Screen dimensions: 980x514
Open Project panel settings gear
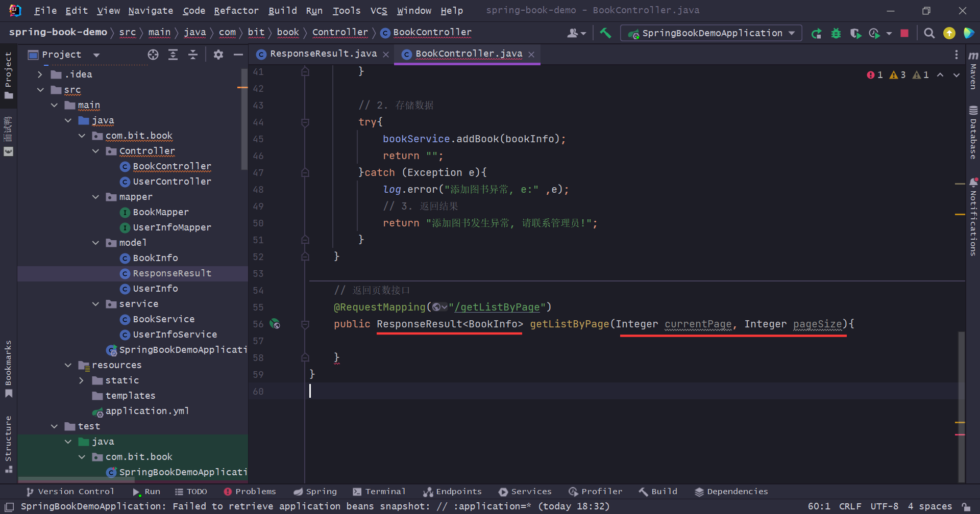[218, 55]
